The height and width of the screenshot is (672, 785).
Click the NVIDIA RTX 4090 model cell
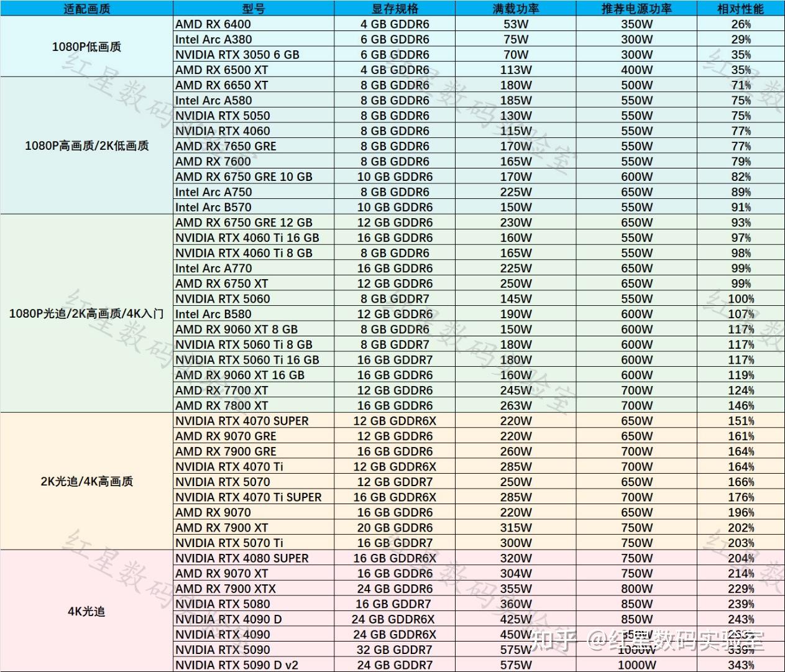point(254,635)
